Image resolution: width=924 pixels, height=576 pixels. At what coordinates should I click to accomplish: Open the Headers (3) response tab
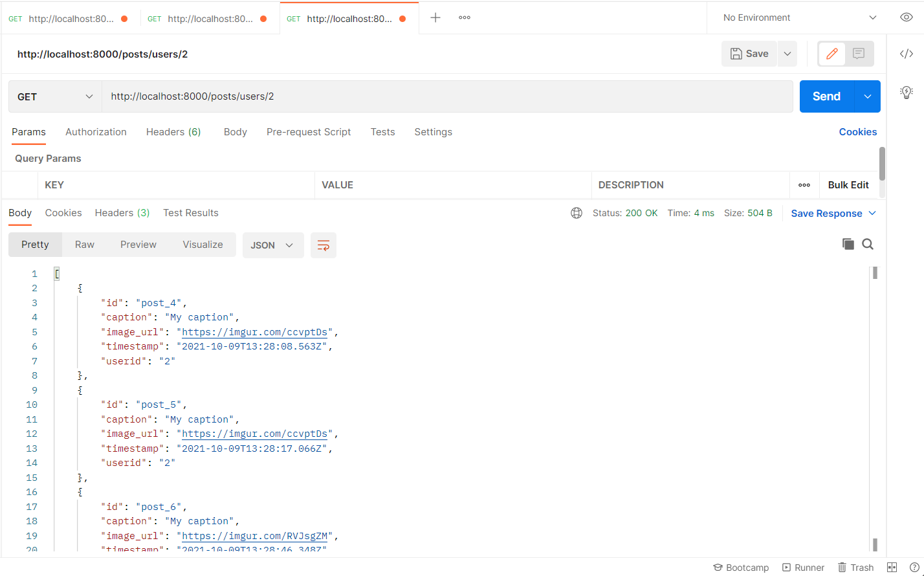tap(122, 213)
